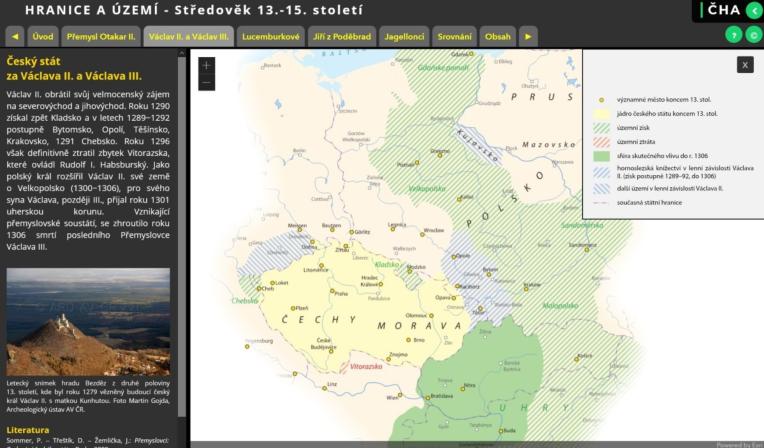Viewport: 764px width, 448px height.
Task: Go to previous tab with left arrow
Action: tap(15, 37)
